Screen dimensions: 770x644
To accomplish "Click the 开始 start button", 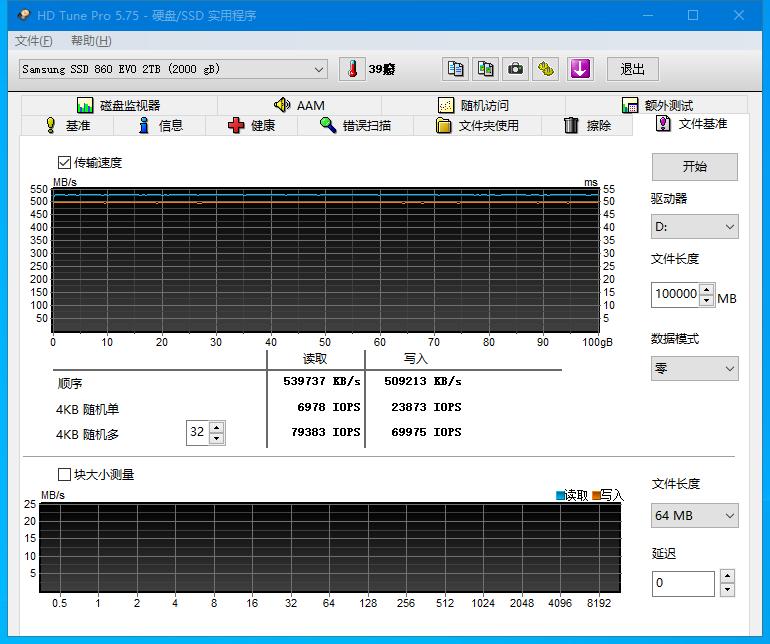I will tap(694, 167).
